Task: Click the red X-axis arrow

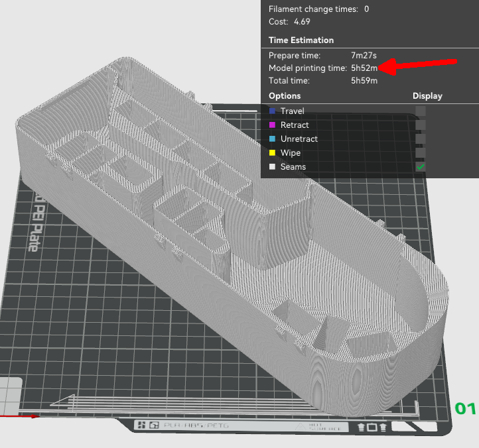Action: pyautogui.click(x=19, y=416)
